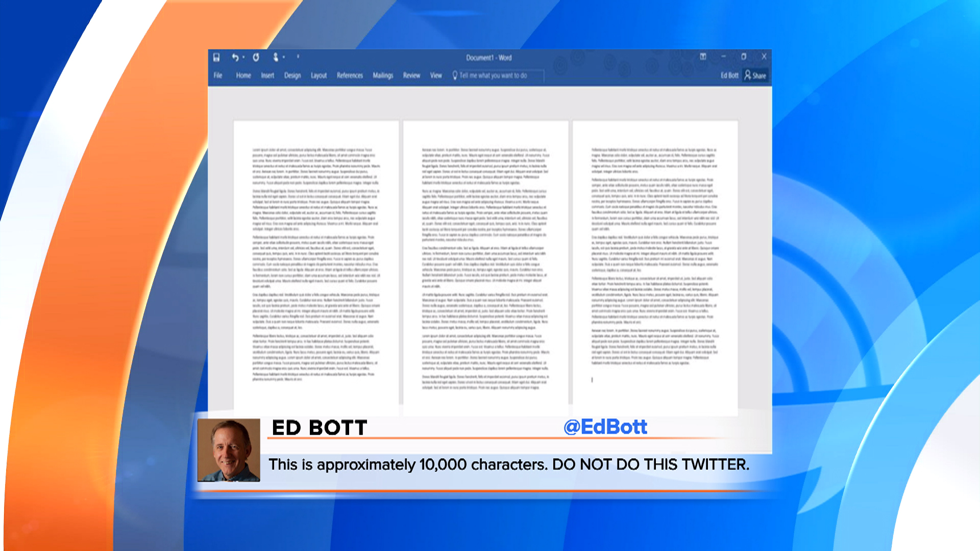Open Ribbon Display Options
Viewport: 980px width, 551px height.
point(703,56)
